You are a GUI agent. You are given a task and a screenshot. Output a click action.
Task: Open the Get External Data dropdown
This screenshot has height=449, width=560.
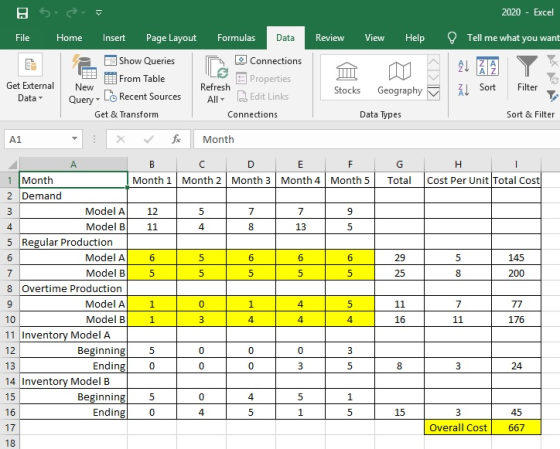click(x=30, y=78)
